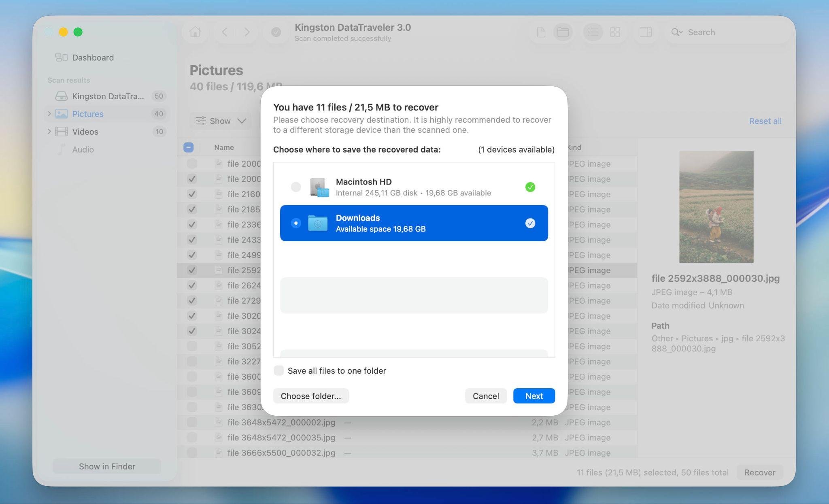Click Choose folder... button
Image resolution: width=829 pixels, height=504 pixels.
coord(311,396)
